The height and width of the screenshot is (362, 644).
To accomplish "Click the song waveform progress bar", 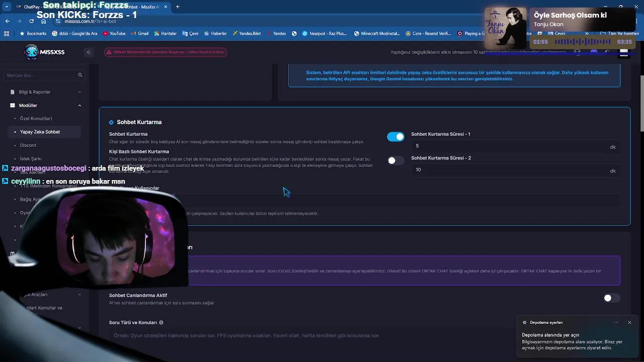I will (582, 42).
